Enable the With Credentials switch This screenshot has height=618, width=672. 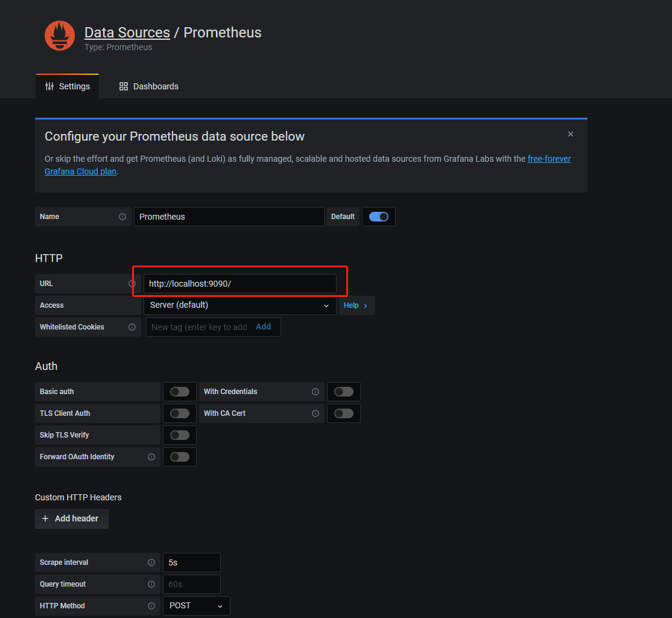pyautogui.click(x=344, y=392)
